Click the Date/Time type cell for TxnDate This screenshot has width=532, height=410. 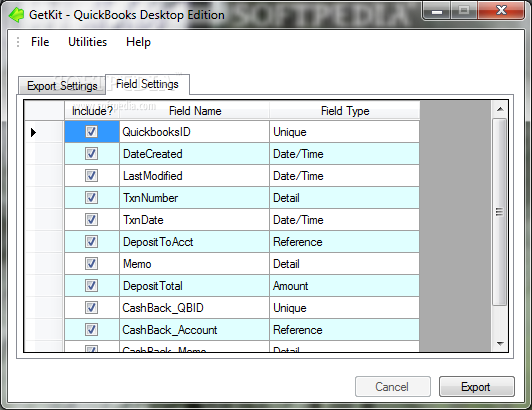[x=344, y=220]
